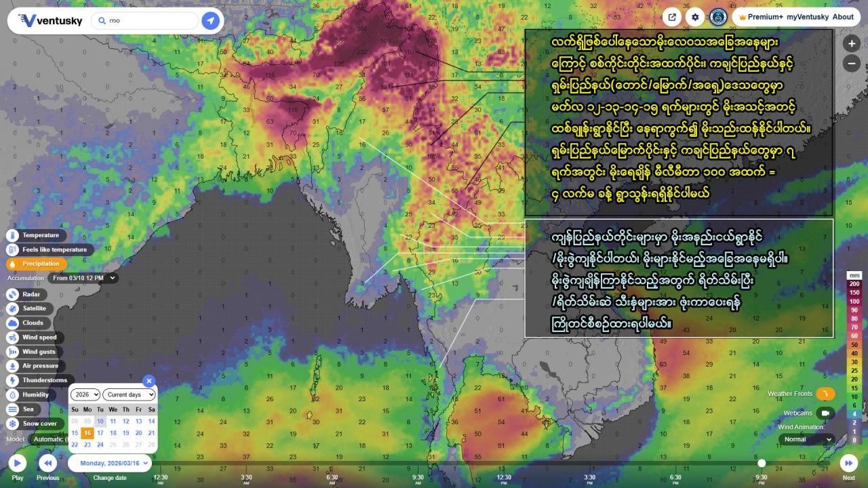Open the year 2026 dropdown in calendar
This screenshot has height=488, width=868.
click(86, 394)
